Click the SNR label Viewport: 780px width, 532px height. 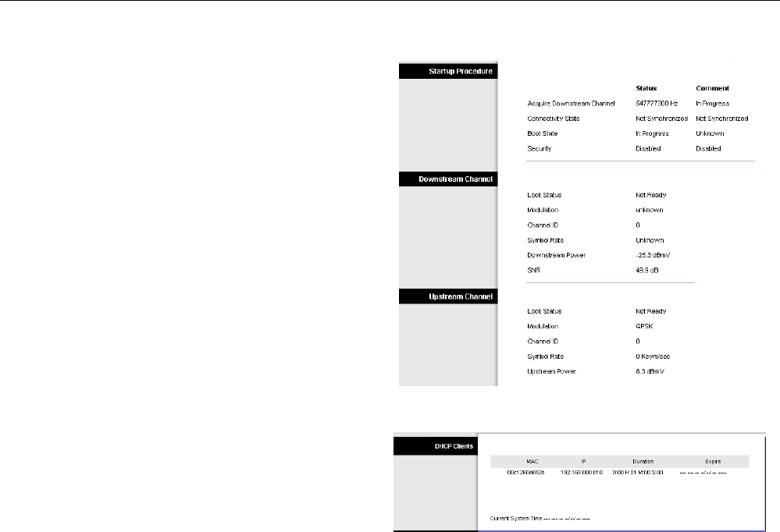pyautogui.click(x=534, y=270)
